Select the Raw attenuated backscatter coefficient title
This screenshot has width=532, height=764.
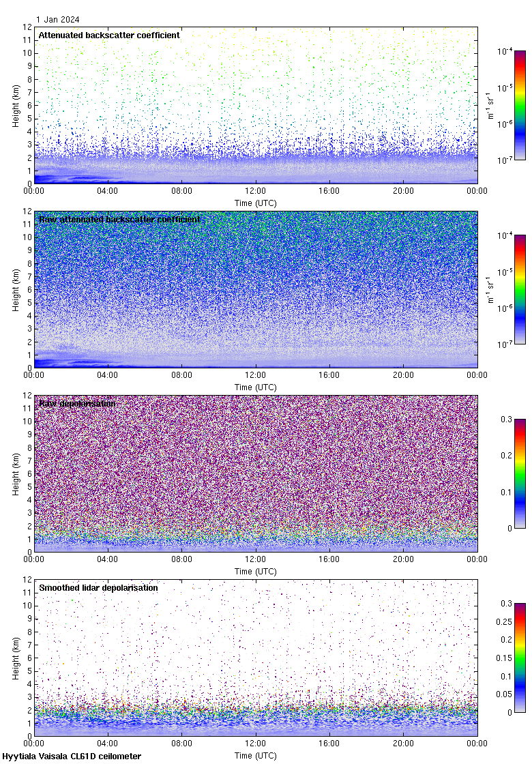pos(119,219)
